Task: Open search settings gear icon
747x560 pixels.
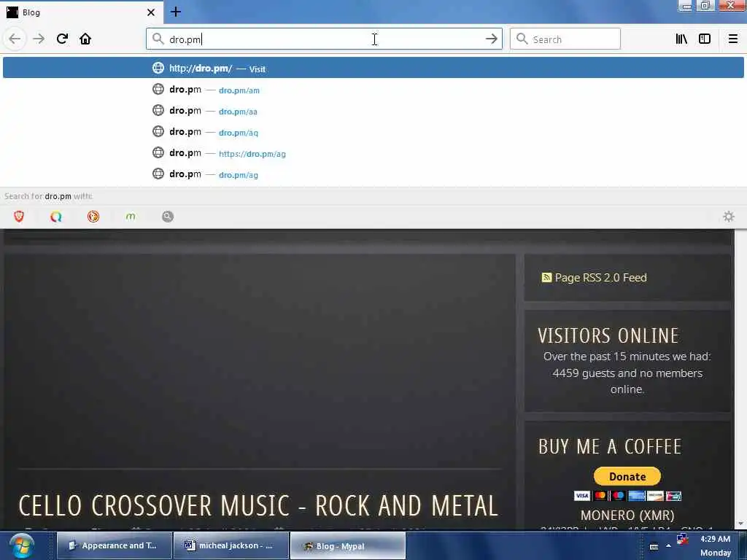Action: click(x=729, y=217)
